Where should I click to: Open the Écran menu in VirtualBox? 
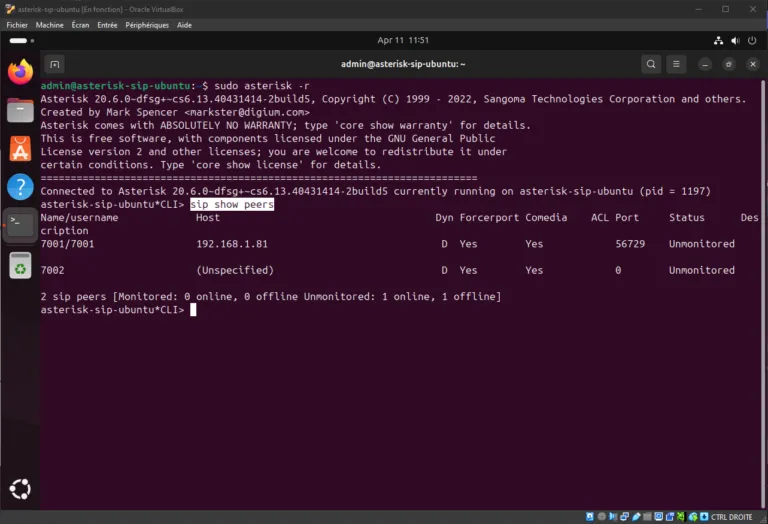pos(80,25)
